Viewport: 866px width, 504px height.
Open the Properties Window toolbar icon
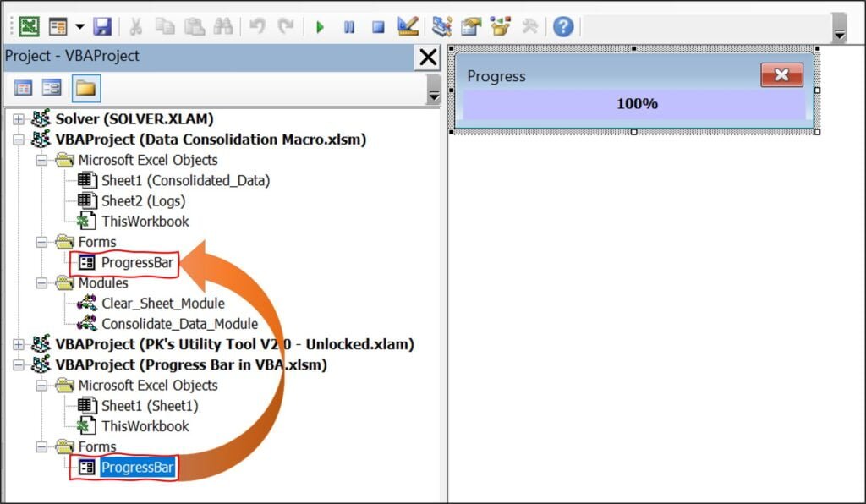pyautogui.click(x=471, y=26)
